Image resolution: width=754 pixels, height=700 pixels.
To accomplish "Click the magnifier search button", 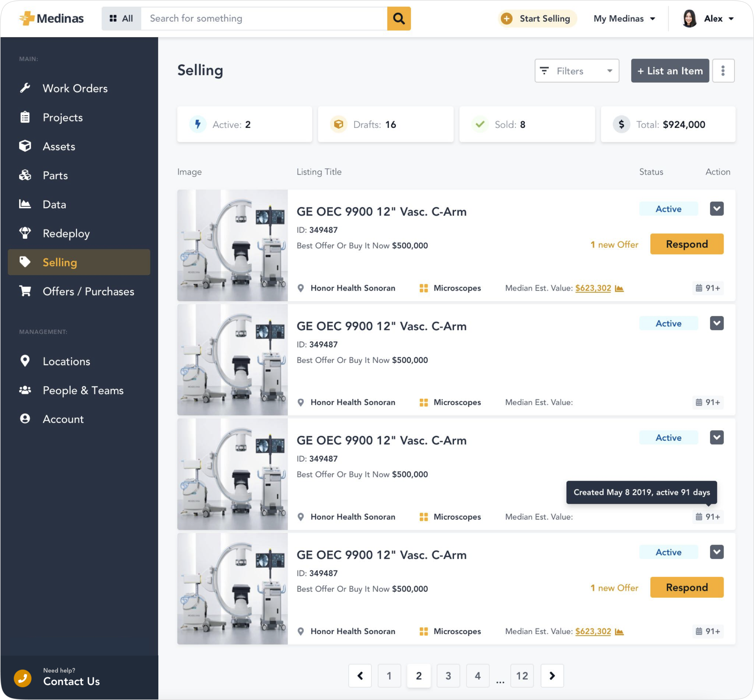I will tap(399, 18).
